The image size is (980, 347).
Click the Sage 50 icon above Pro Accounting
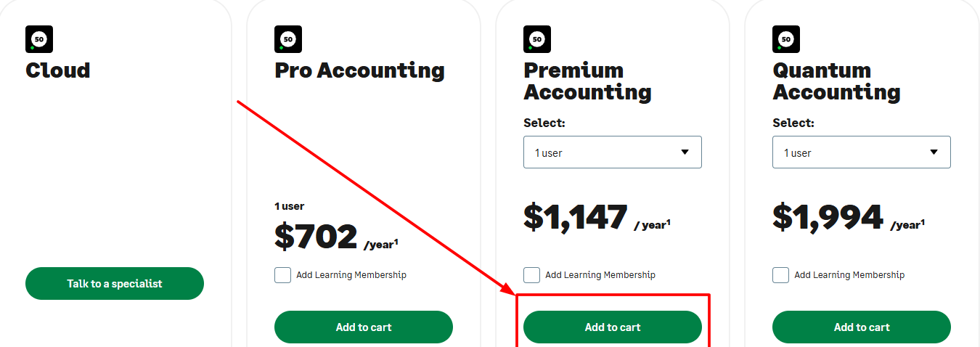pyautogui.click(x=288, y=39)
